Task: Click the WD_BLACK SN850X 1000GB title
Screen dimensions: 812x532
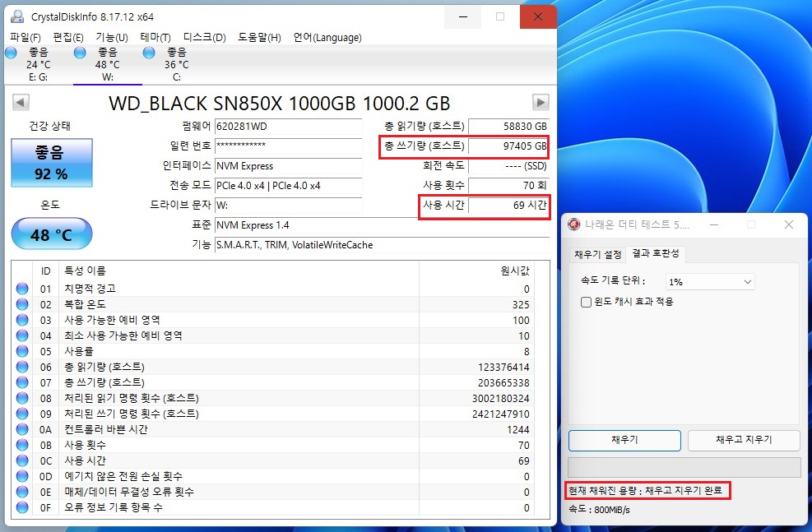Action: tap(279, 103)
